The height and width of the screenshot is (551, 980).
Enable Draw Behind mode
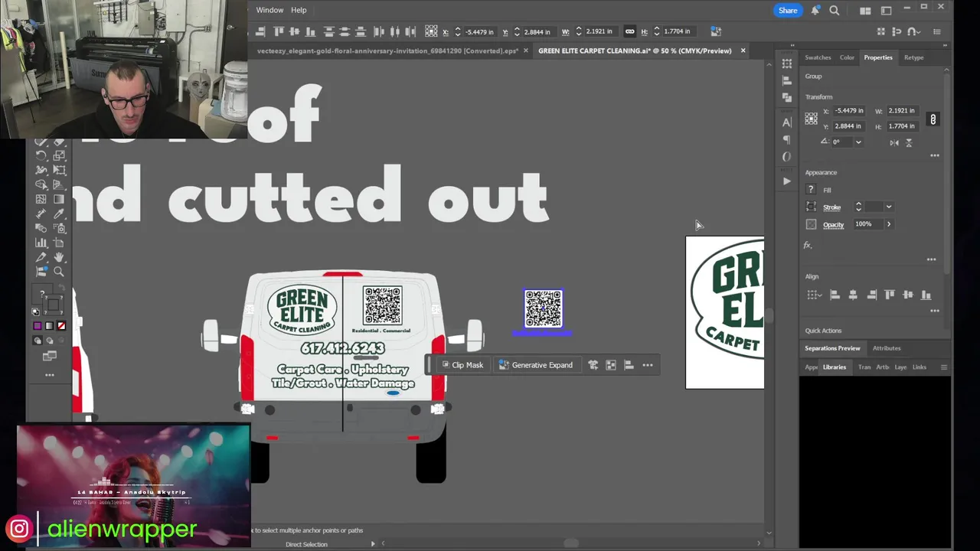click(50, 341)
